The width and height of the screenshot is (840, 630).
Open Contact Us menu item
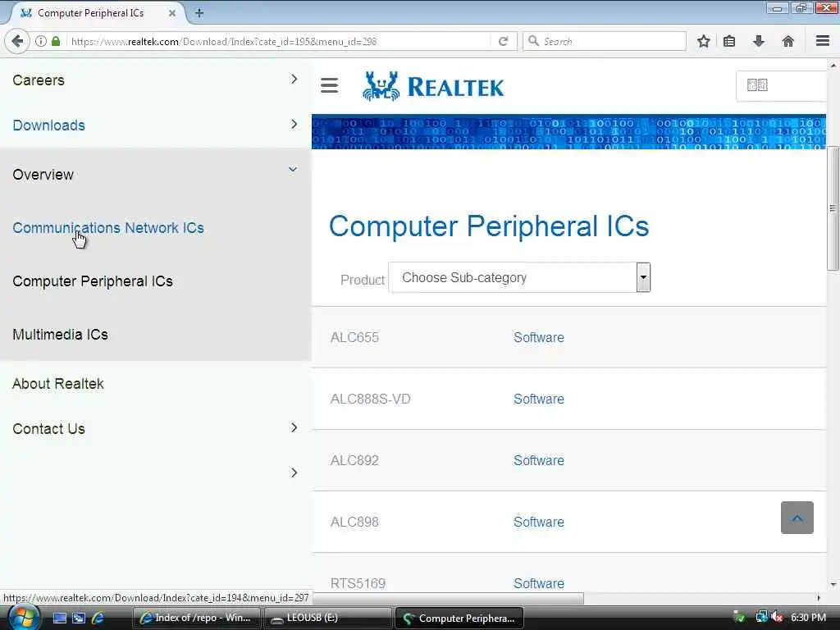tap(48, 428)
